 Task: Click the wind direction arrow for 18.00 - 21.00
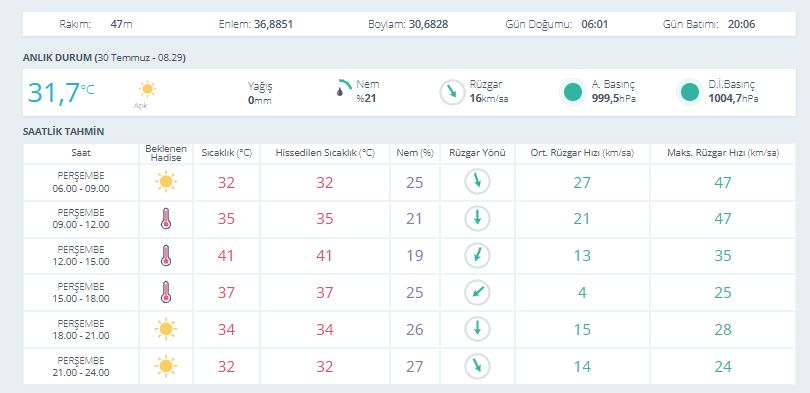[477, 329]
